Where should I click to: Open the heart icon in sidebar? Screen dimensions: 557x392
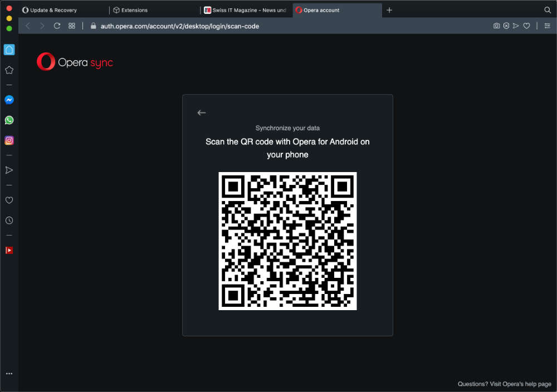pyautogui.click(x=9, y=200)
